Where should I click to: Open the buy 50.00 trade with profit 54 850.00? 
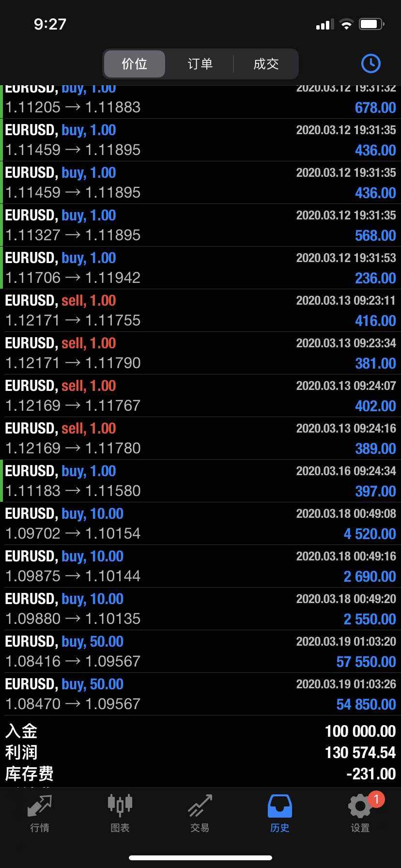200,694
